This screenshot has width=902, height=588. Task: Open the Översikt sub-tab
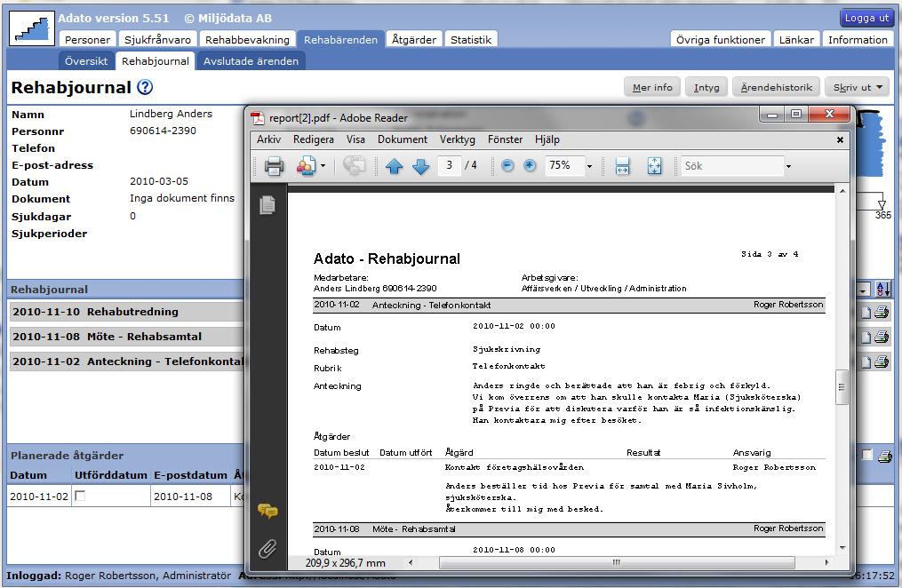86,61
